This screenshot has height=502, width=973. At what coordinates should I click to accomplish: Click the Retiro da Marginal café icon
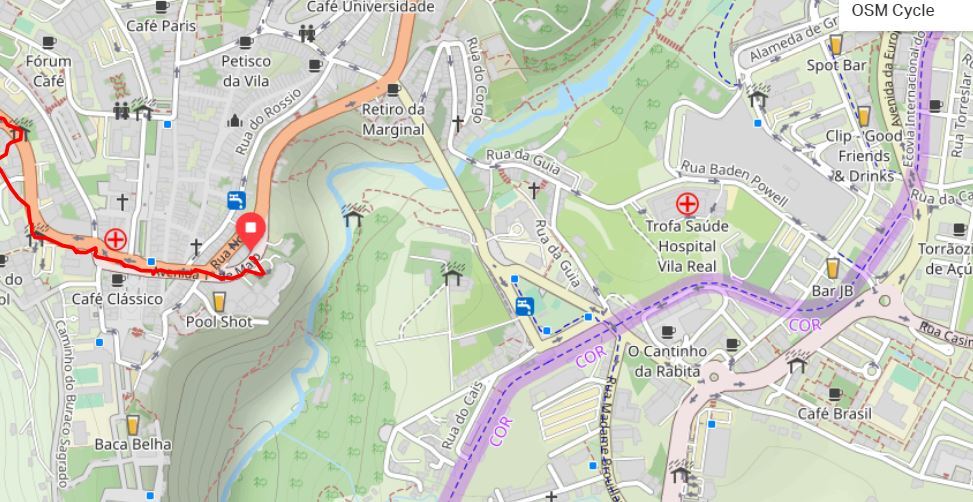393,89
